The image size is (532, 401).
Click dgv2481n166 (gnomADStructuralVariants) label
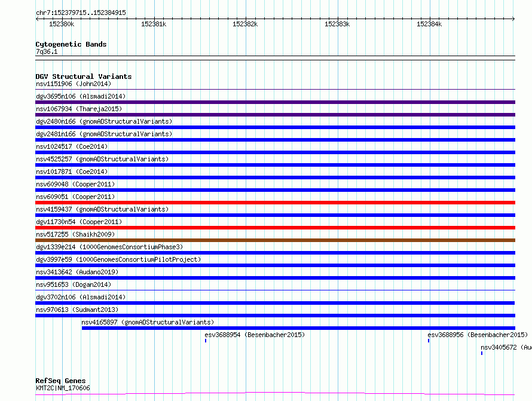pos(104,134)
